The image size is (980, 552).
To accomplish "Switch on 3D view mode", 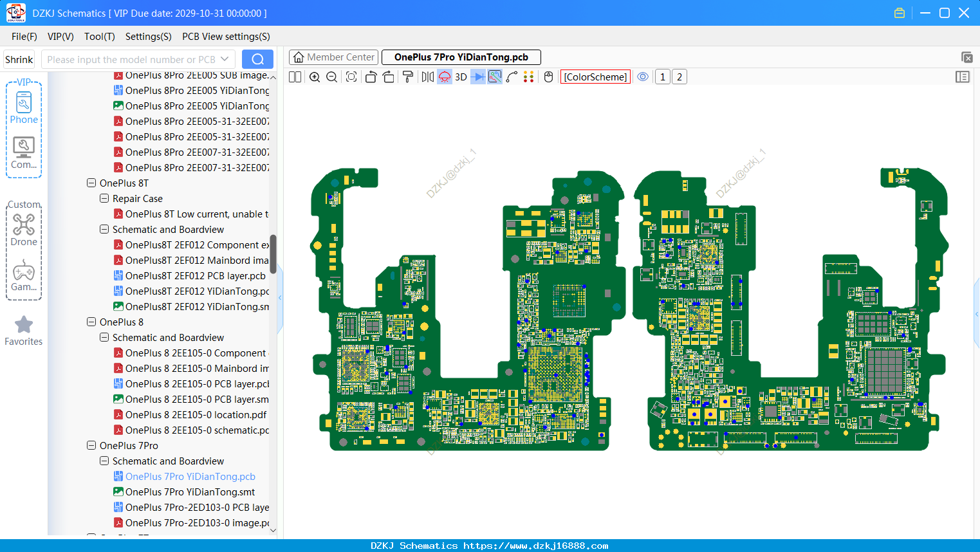I will (461, 77).
